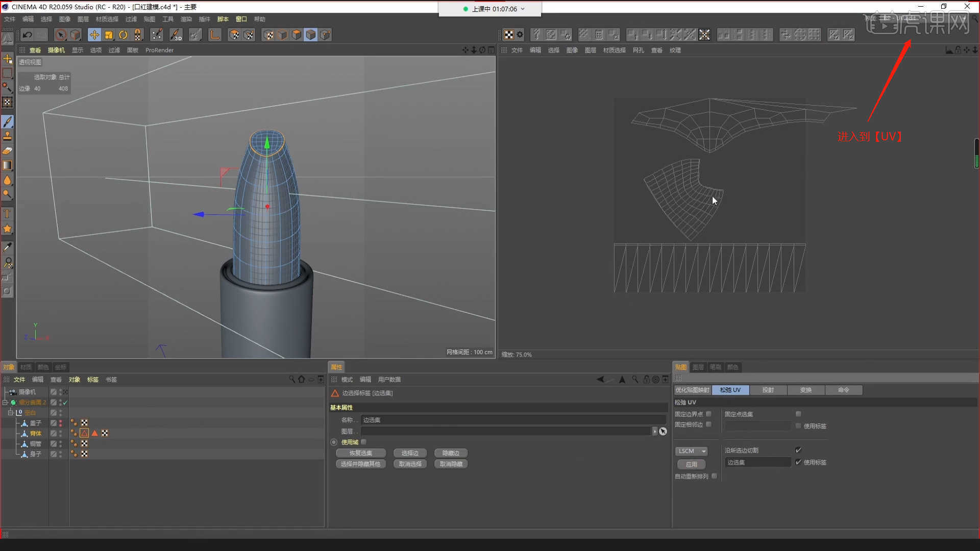Image resolution: width=980 pixels, height=551 pixels.
Task: Select the brush tool in left sidebar
Action: (x=7, y=121)
